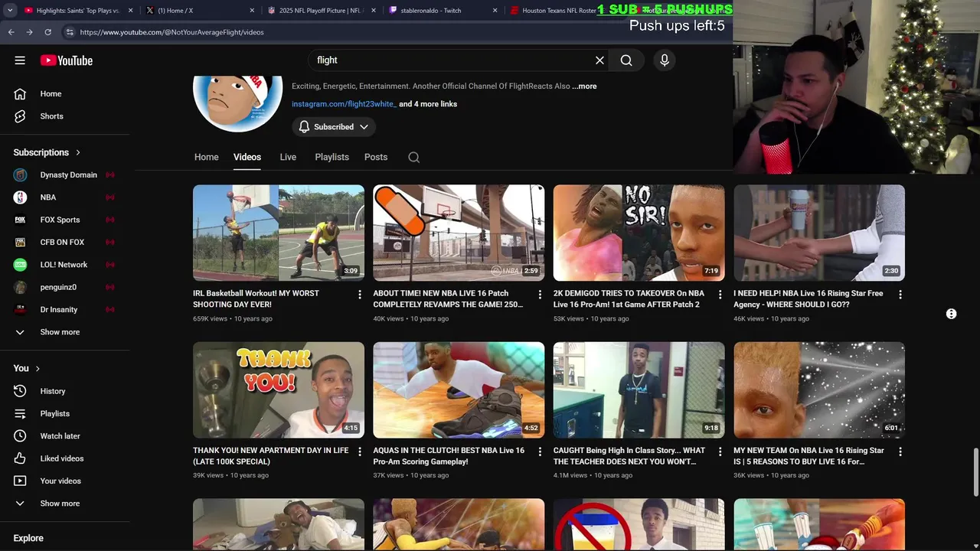Clear the search box text

[x=599, y=60]
